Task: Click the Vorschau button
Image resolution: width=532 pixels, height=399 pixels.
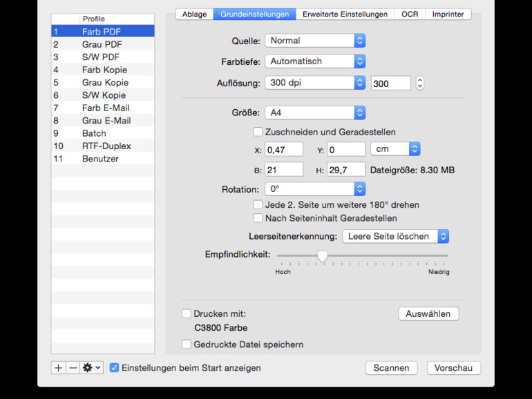Action: tap(454, 368)
